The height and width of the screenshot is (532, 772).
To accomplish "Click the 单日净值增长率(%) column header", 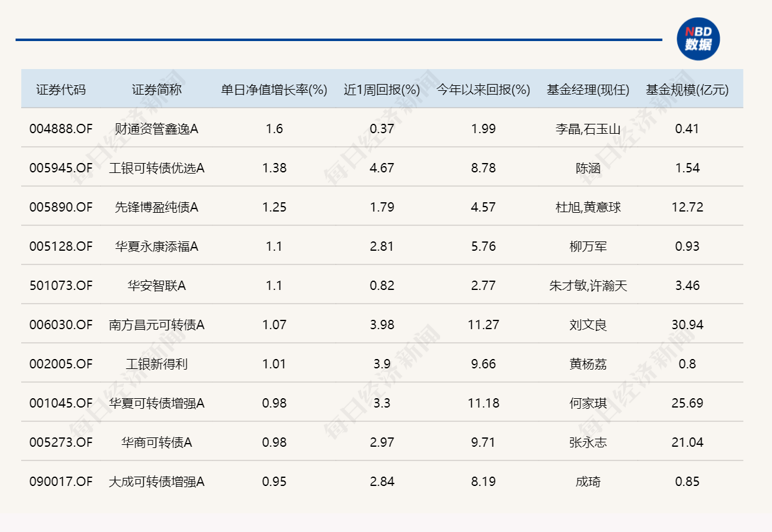I will pyautogui.click(x=274, y=88).
